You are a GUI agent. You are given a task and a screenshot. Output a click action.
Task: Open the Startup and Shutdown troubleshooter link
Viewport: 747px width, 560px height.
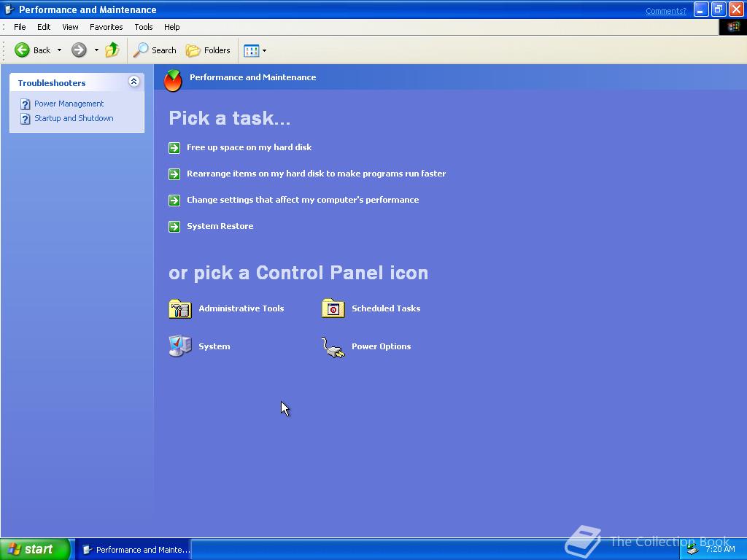[74, 118]
